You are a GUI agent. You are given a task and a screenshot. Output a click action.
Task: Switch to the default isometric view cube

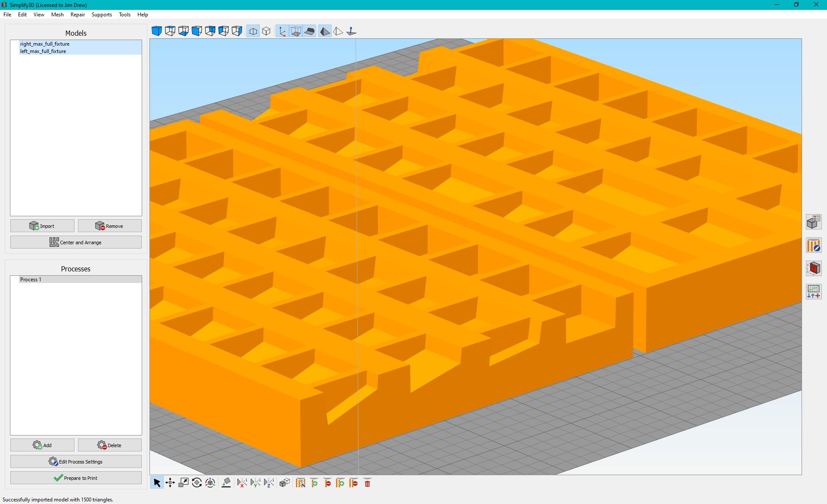(157, 31)
